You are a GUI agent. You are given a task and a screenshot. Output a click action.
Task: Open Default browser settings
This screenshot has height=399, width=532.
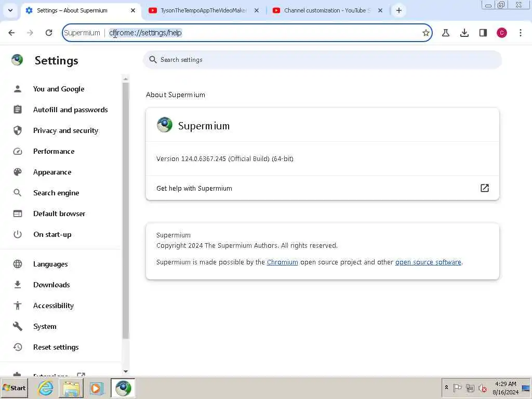[60, 214]
